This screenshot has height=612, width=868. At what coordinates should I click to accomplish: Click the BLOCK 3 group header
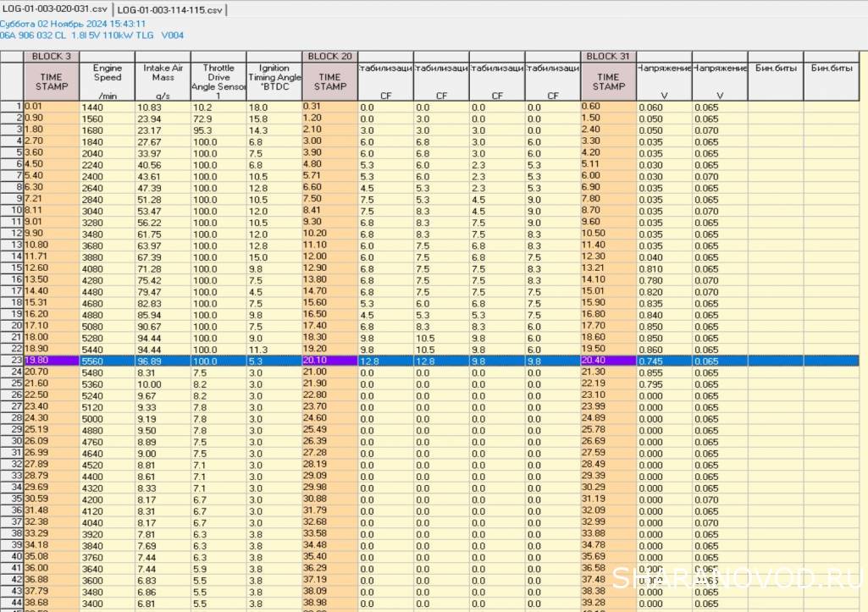coord(51,56)
